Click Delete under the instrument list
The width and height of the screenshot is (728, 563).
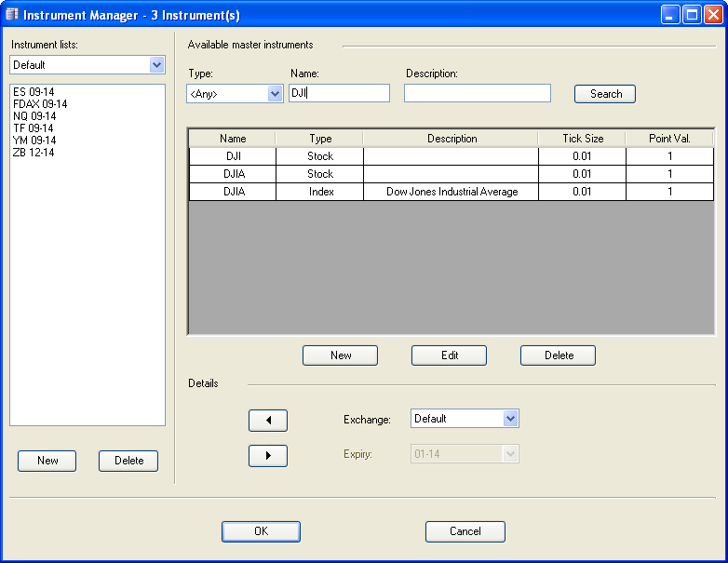(128, 461)
